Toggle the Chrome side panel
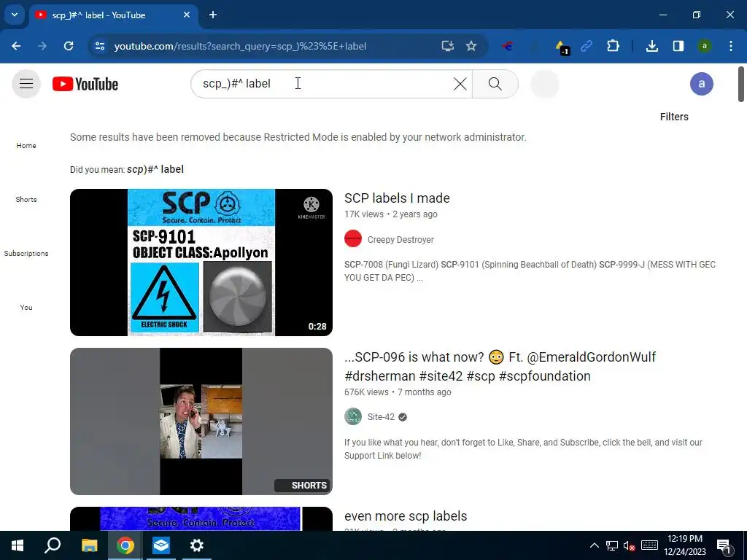Viewport: 747px width, 560px height. click(x=678, y=46)
